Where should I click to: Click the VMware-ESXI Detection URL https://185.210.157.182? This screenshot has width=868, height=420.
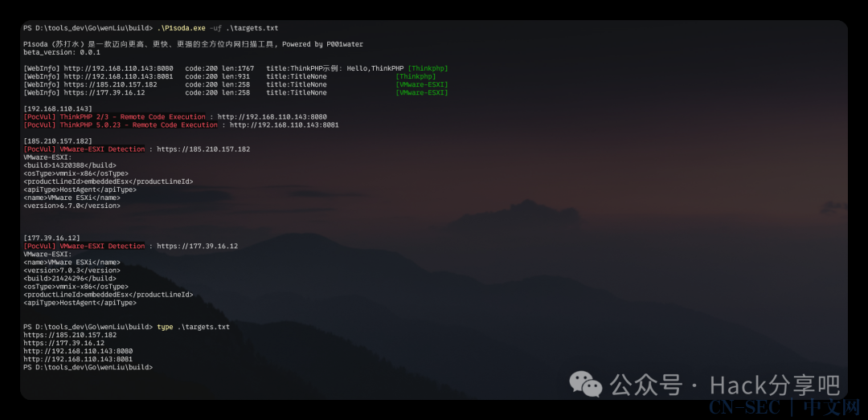pyautogui.click(x=203, y=149)
